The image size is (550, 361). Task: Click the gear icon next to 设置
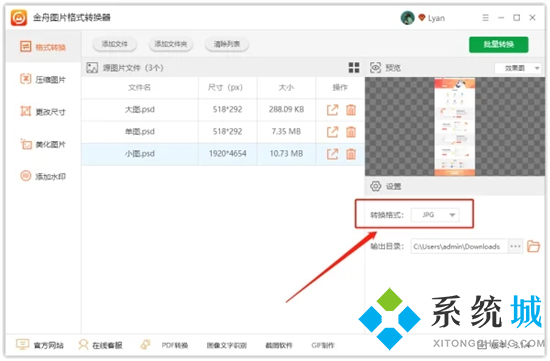coord(375,186)
